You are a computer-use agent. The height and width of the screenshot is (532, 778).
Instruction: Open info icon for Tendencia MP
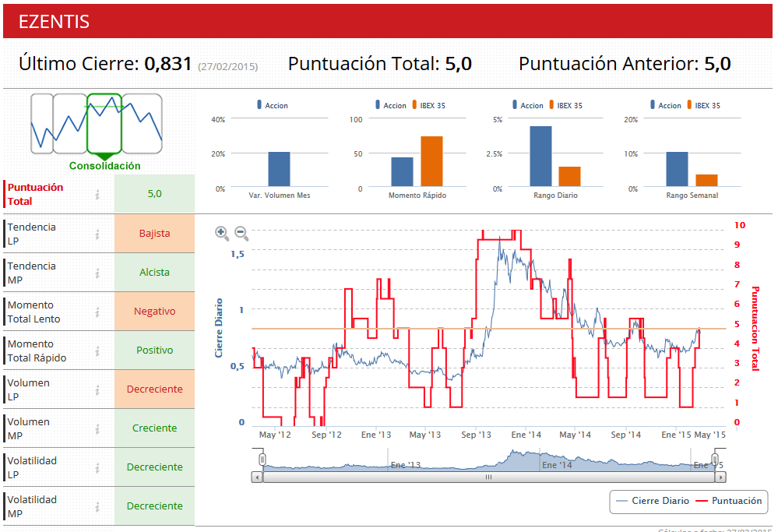pyautogui.click(x=97, y=273)
